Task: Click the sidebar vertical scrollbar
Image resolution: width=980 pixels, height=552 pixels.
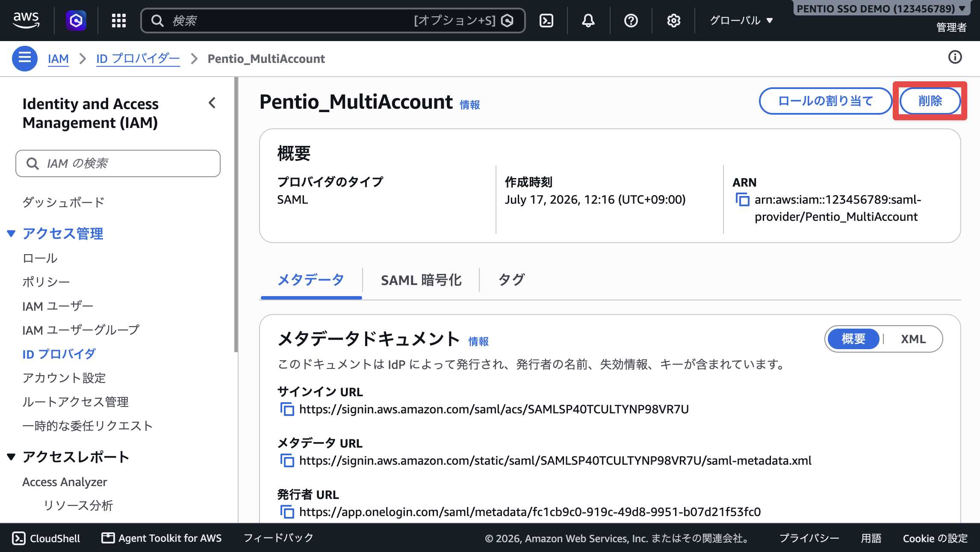Action: [236, 214]
